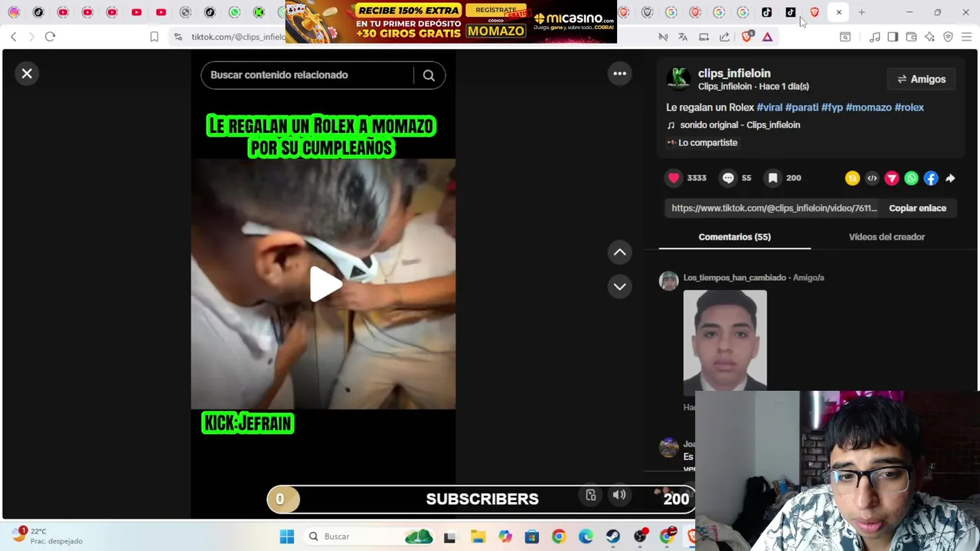980x551 pixels.
Task: Like the video with the heart icon
Action: click(x=674, y=178)
